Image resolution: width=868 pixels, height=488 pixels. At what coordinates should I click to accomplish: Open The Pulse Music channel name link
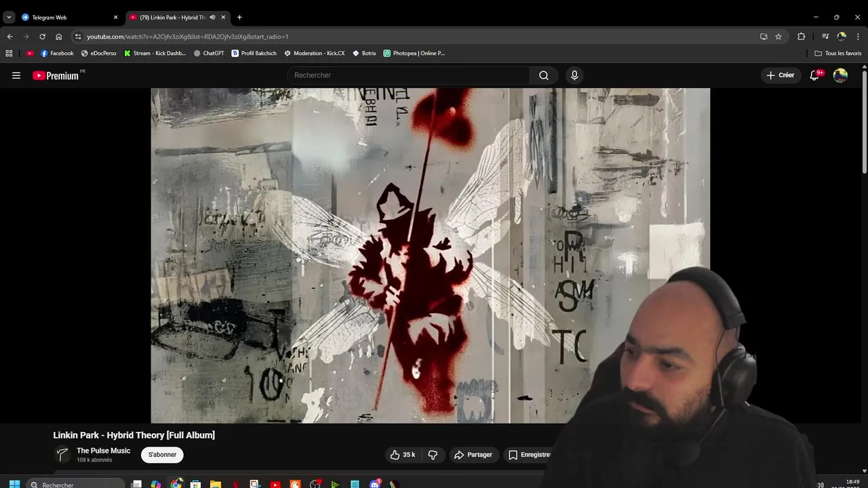pyautogui.click(x=103, y=451)
